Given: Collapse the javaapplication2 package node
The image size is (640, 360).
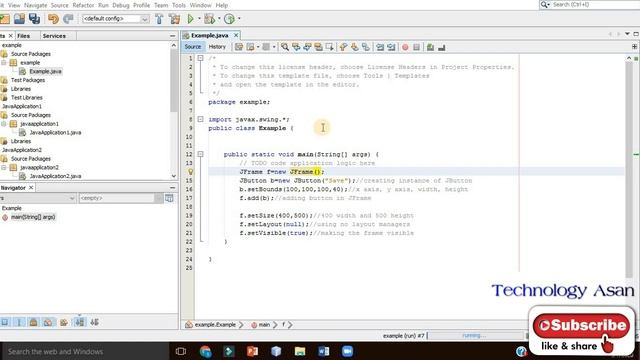Looking at the screenshot, I should pos(4,167).
